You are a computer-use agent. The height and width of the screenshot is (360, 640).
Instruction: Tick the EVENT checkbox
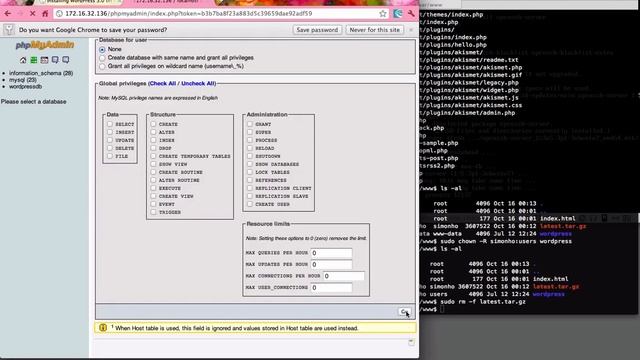(x=153, y=204)
